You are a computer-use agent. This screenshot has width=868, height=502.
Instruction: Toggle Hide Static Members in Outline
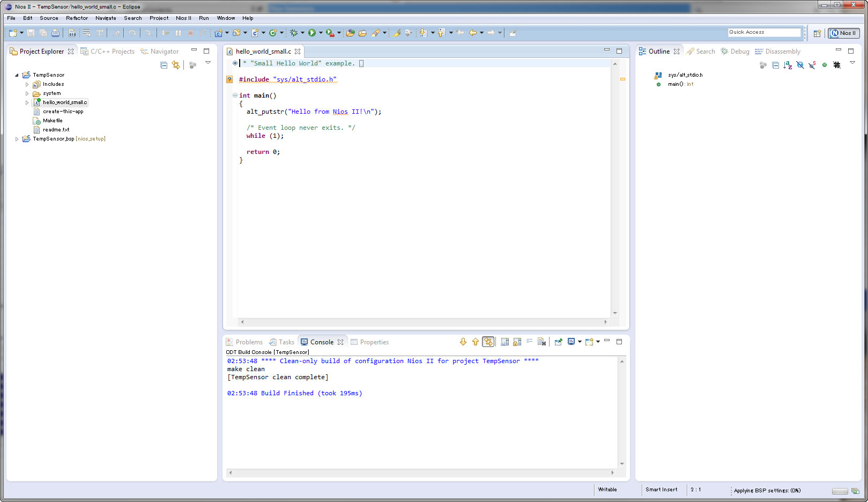[x=812, y=65]
